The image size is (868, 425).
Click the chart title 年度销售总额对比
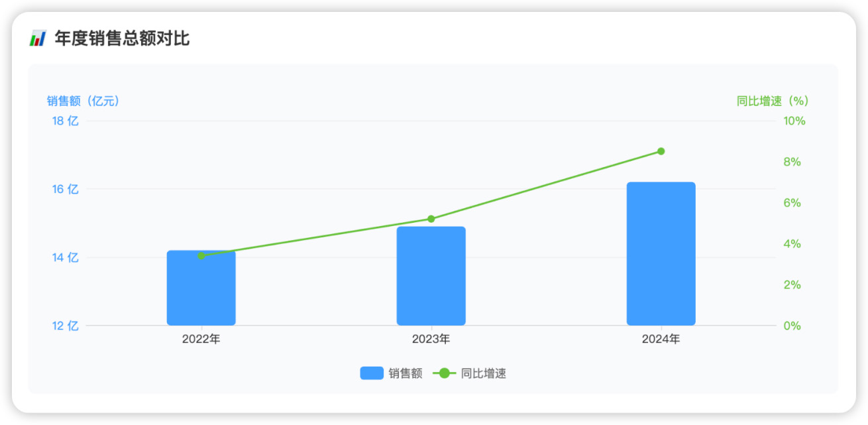coord(122,38)
